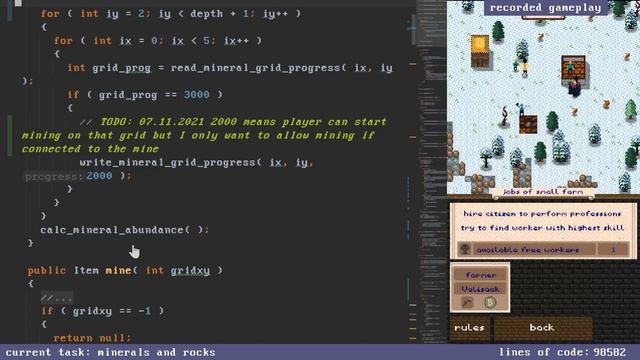Click the back button
The height and width of the screenshot is (360, 640).
(x=542, y=328)
